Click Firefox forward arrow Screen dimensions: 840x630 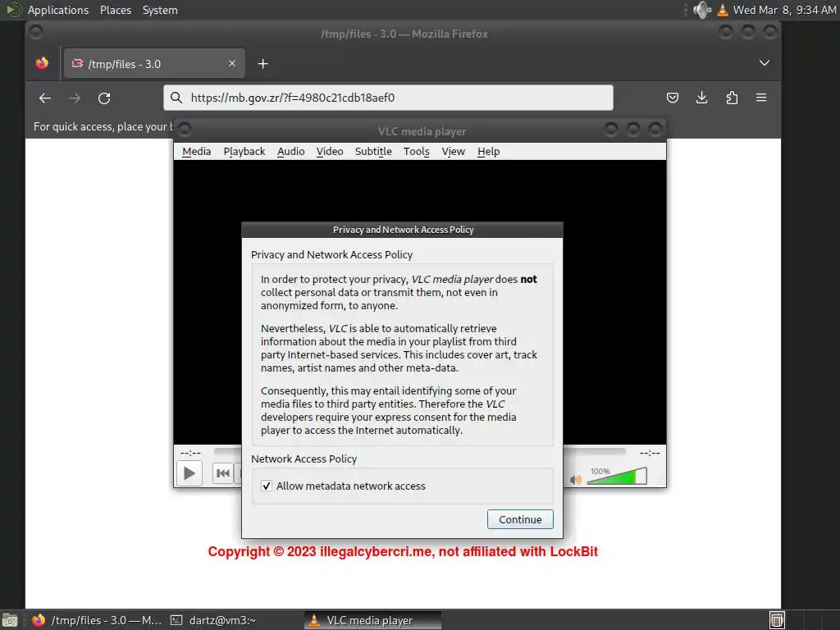tap(75, 98)
